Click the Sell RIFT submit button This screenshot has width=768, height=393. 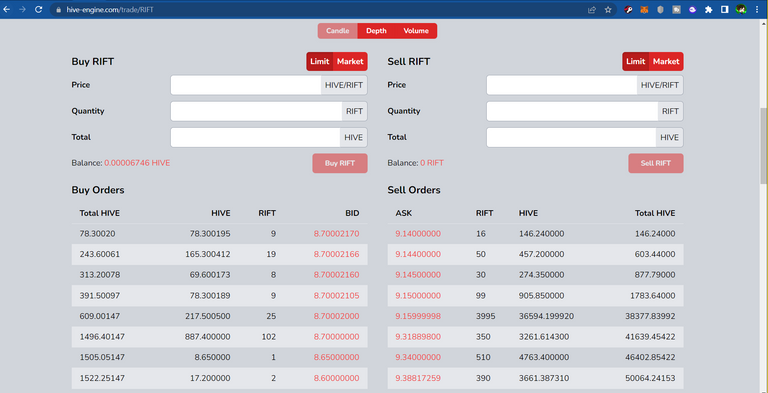(x=656, y=163)
